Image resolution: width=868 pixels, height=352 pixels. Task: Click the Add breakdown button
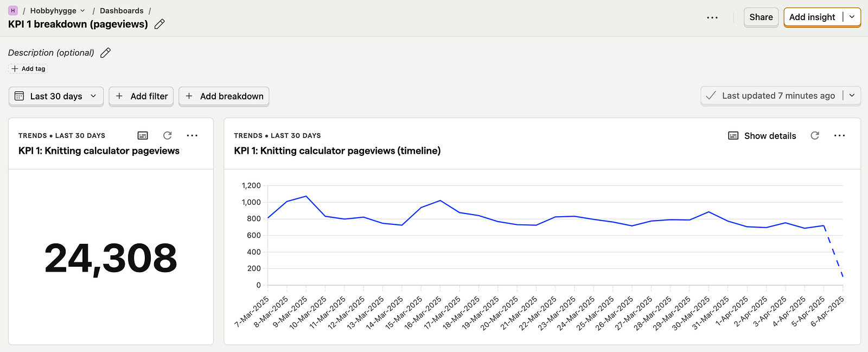pos(224,96)
